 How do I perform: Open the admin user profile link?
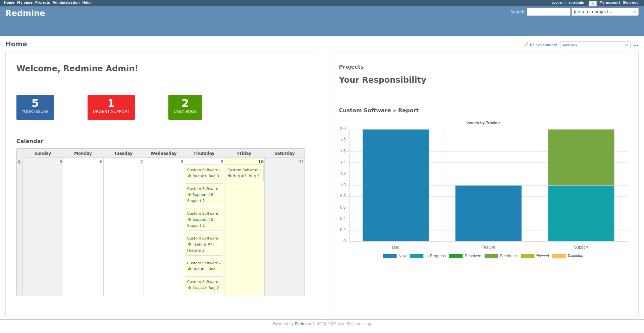click(579, 2)
